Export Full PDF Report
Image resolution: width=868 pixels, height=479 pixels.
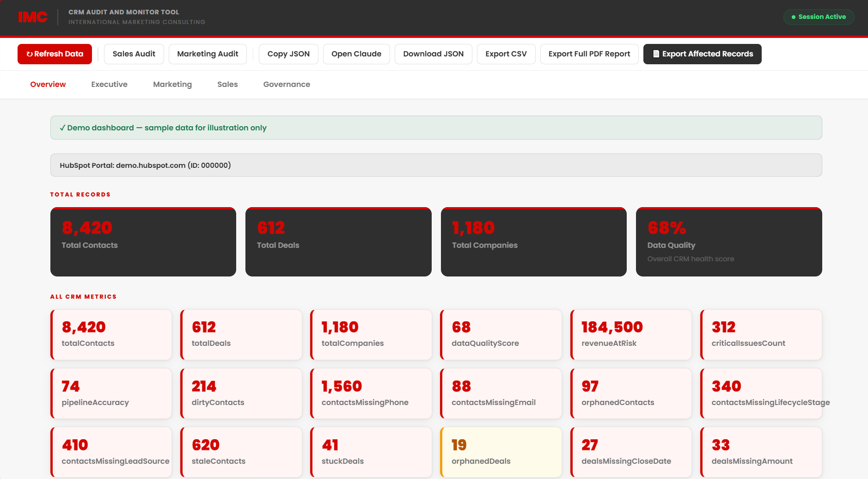point(589,54)
